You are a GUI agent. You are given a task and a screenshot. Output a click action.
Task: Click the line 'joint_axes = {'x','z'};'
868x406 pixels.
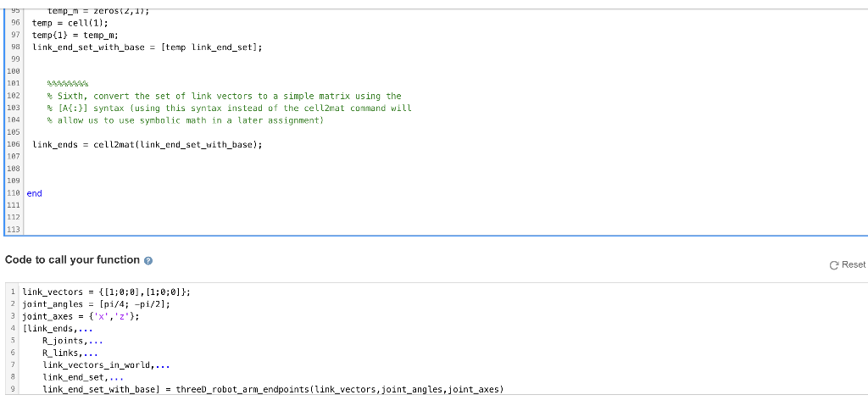click(x=81, y=316)
